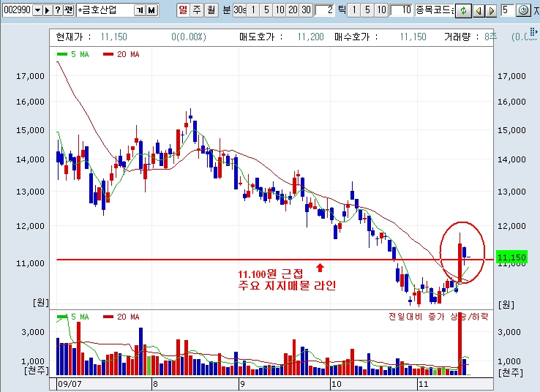The height and width of the screenshot is (392, 540).
Task: Select the 30s interval button
Action: pyautogui.click(x=239, y=10)
